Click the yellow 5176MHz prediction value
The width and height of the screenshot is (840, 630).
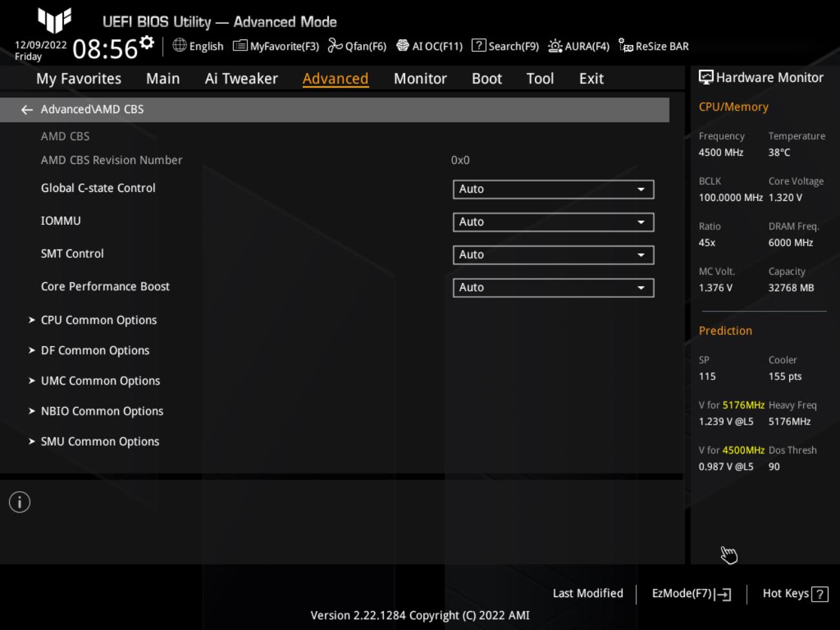[743, 405]
